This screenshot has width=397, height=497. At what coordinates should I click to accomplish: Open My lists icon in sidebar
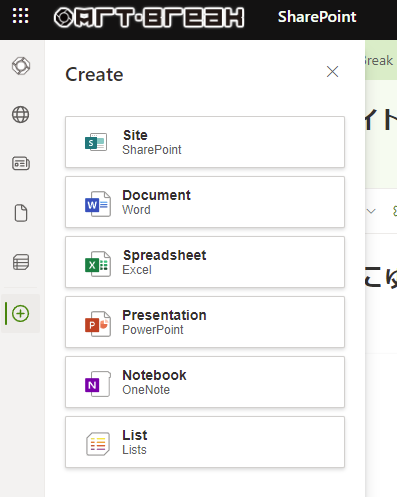(21, 262)
